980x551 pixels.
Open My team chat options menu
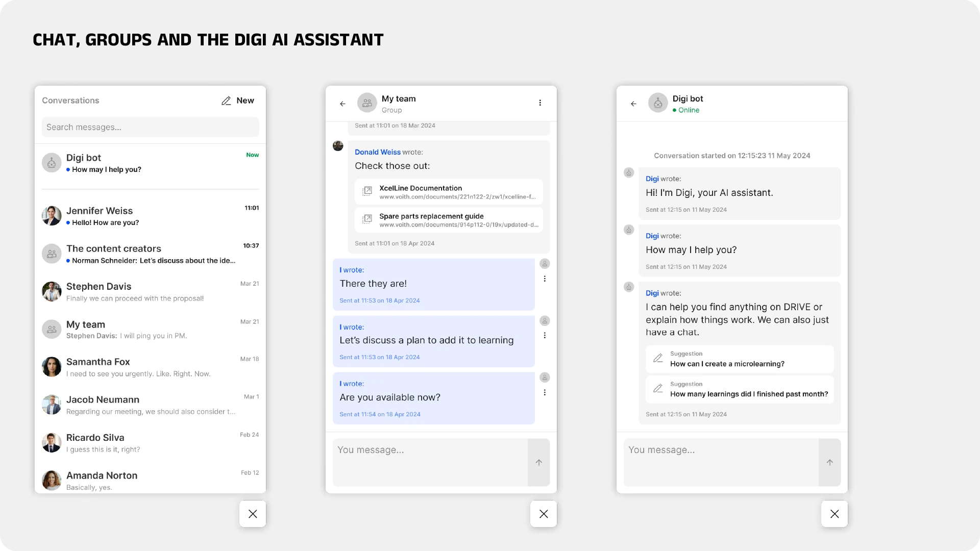tap(540, 103)
